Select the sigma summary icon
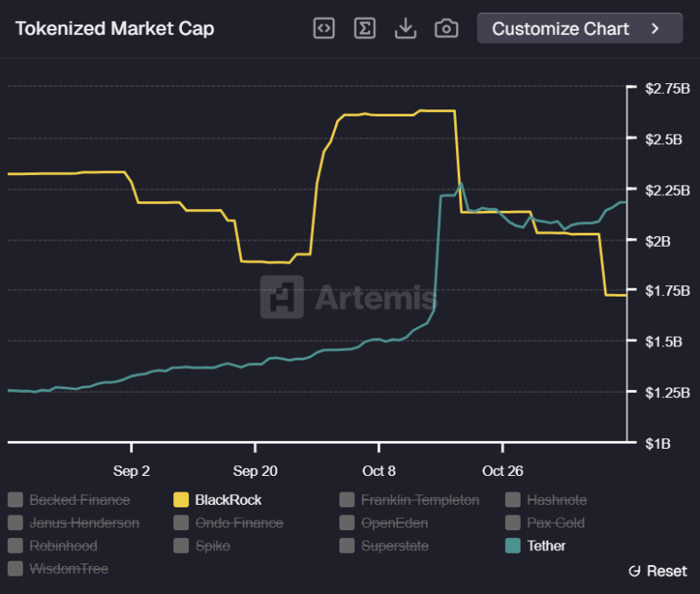This screenshot has height=594, width=700. point(365,28)
